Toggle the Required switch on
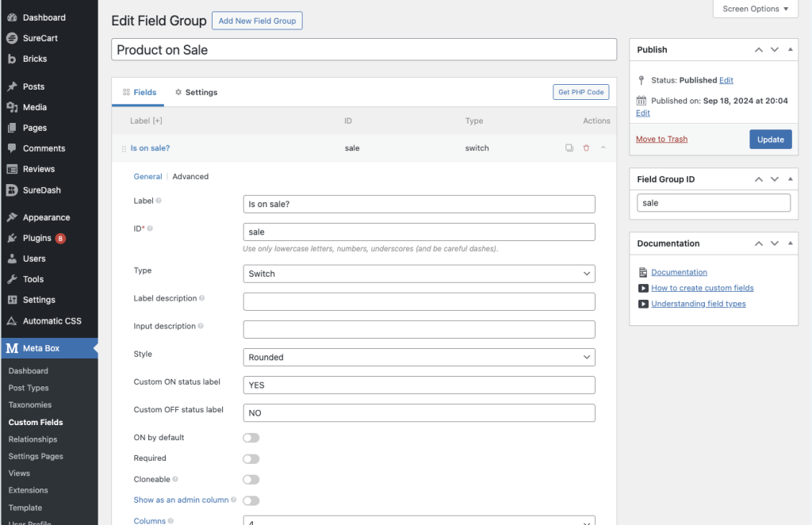This screenshot has width=812, height=525. [251, 458]
